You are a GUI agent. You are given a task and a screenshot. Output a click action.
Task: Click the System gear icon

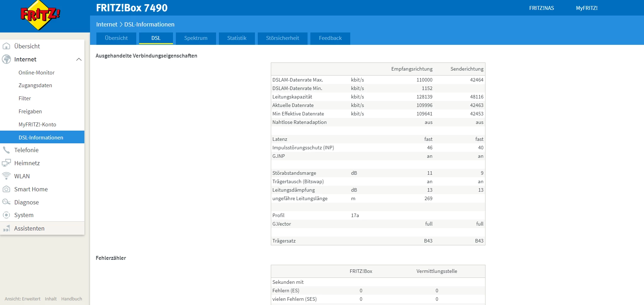6,215
